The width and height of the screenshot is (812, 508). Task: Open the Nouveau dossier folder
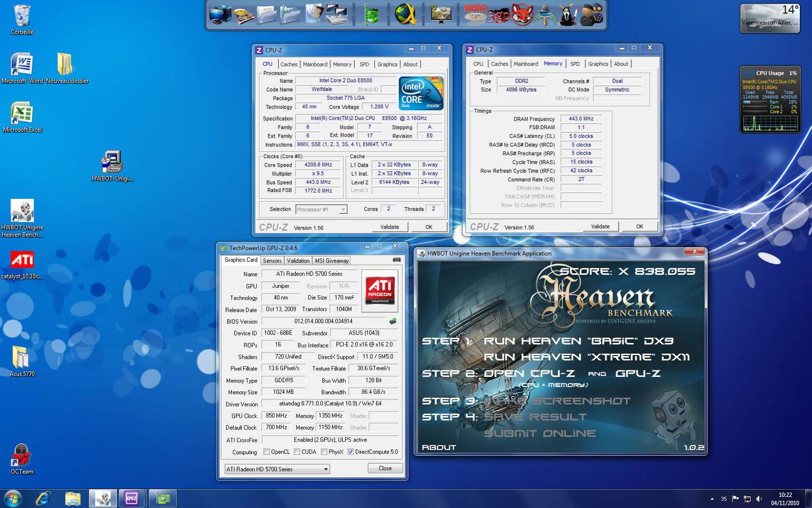pos(67,69)
